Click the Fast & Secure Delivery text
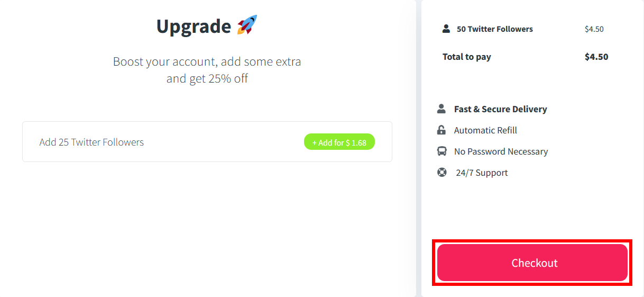The image size is (644, 297). click(500, 109)
